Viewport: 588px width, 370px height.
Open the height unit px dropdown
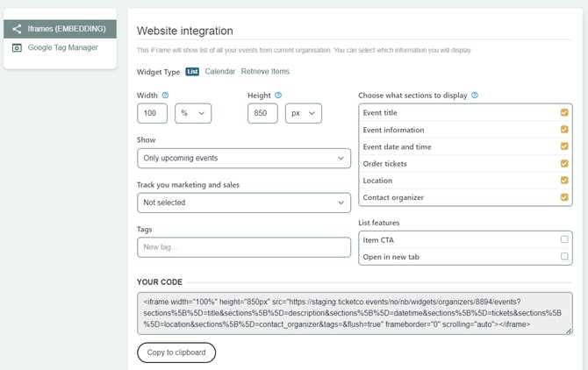coord(304,113)
